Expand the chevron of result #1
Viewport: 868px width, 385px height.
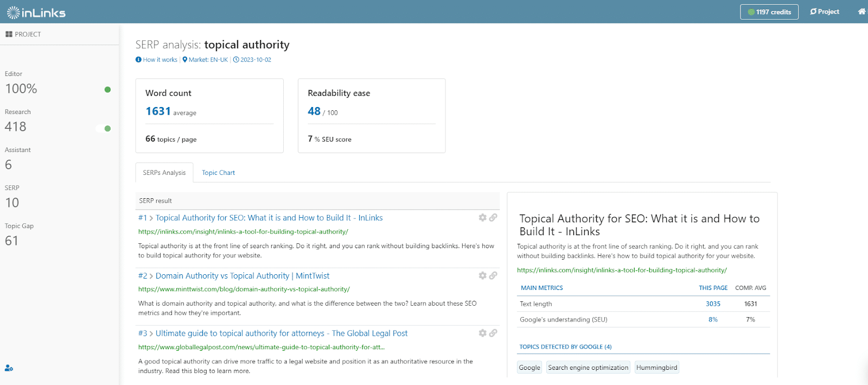tap(151, 218)
